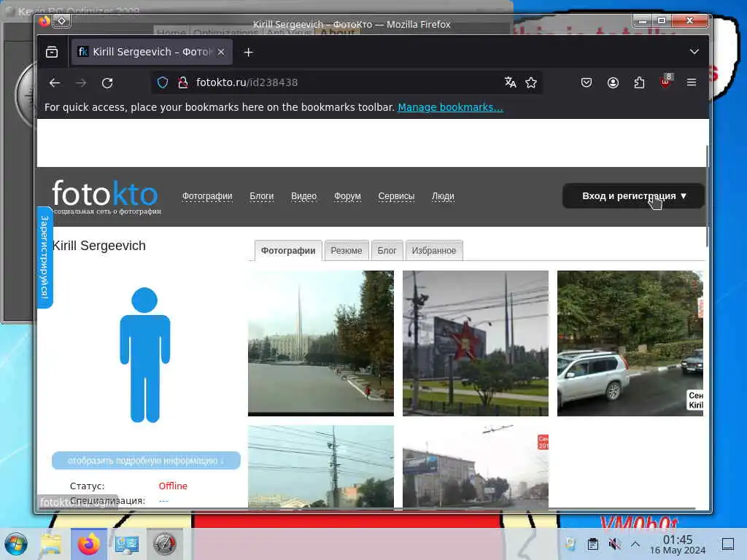Open a new tab with plus icon
The width and height of the screenshot is (747, 560).
pyautogui.click(x=248, y=52)
